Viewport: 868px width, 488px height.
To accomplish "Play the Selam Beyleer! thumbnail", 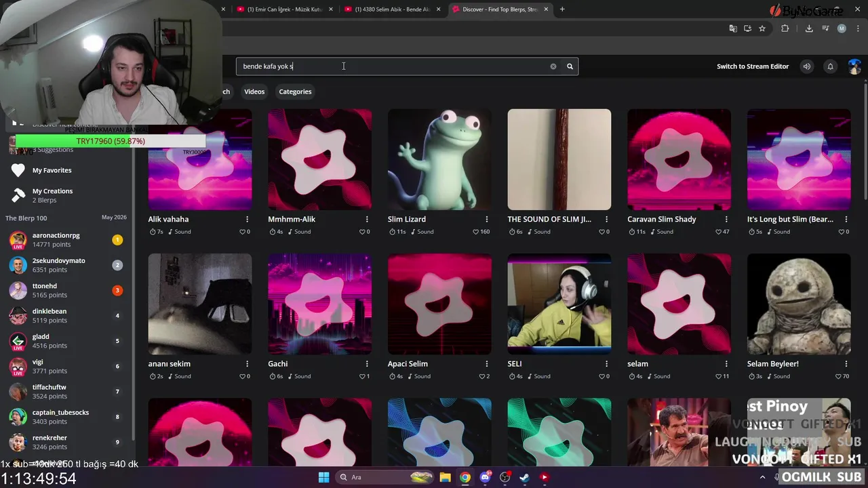I will coord(799,304).
